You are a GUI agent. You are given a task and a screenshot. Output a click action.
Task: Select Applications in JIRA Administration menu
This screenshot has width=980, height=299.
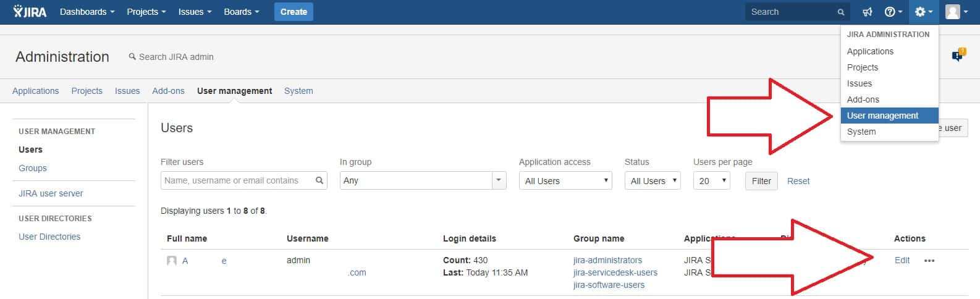click(x=889, y=51)
